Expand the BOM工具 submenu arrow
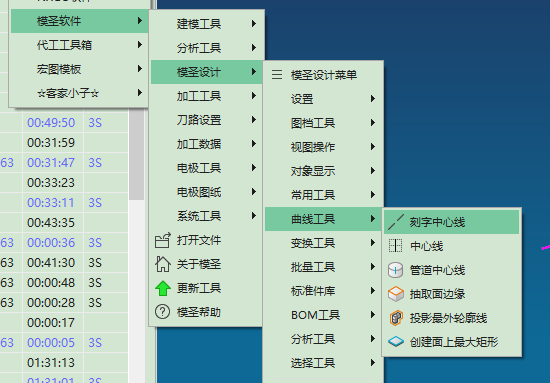 coord(373,315)
